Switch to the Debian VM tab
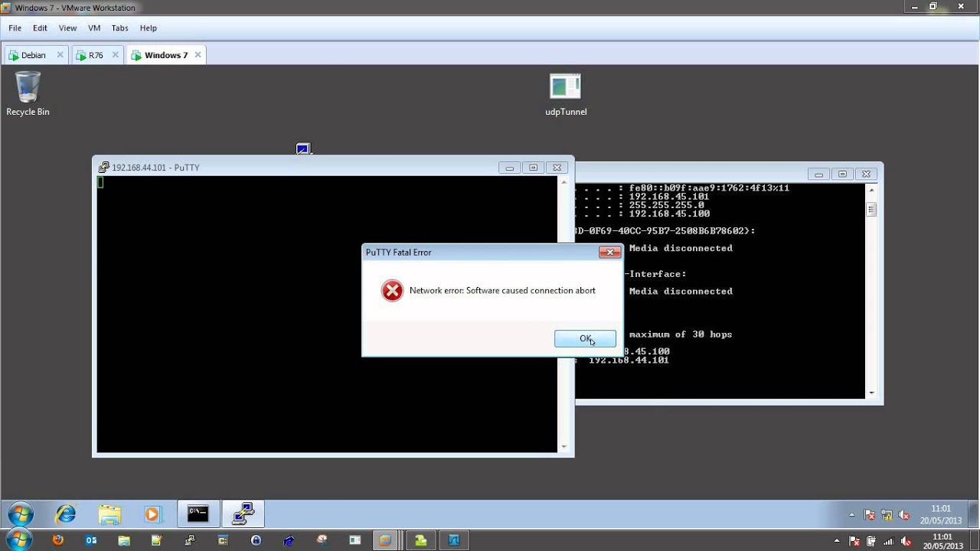Image resolution: width=980 pixels, height=551 pixels. click(33, 55)
